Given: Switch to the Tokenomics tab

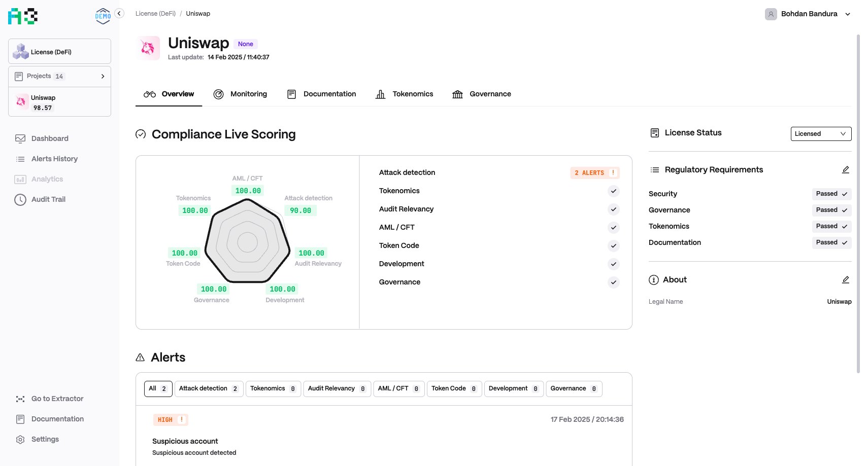Looking at the screenshot, I should pyautogui.click(x=404, y=94).
